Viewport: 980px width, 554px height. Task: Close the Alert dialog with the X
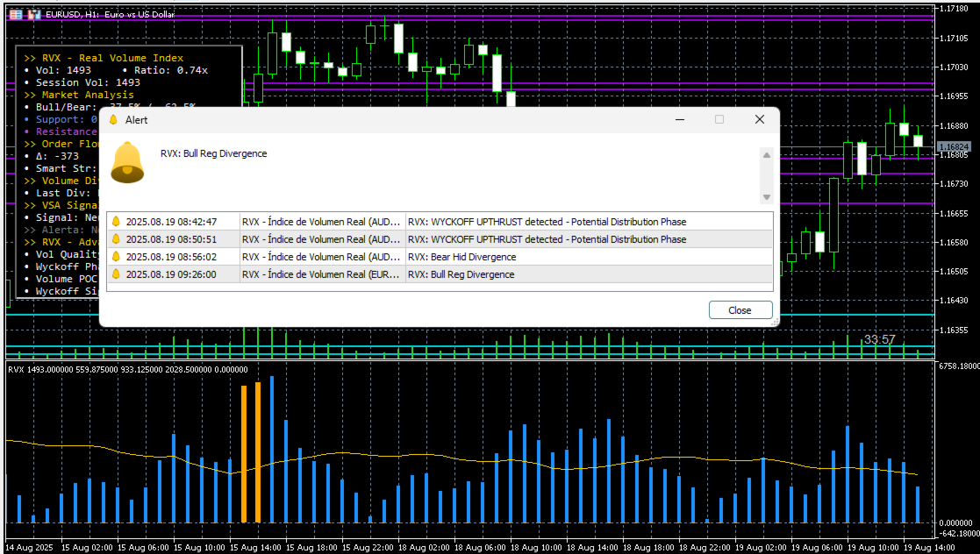tap(760, 120)
